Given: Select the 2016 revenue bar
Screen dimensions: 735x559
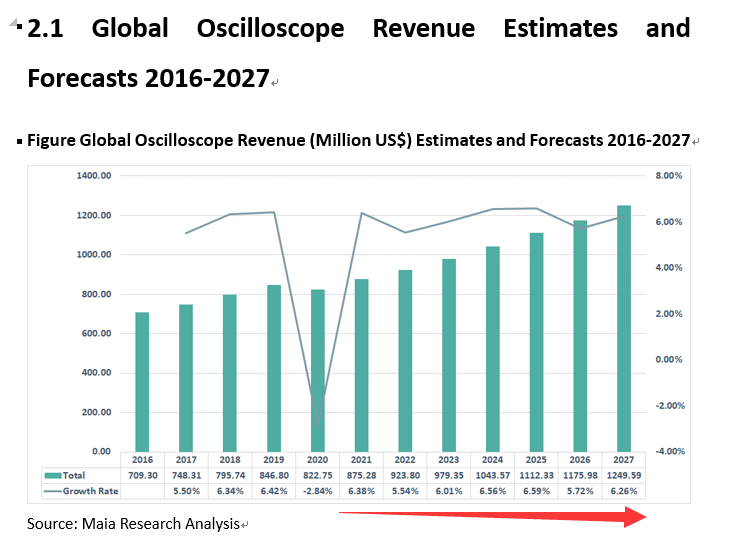Looking at the screenshot, I should [142, 382].
